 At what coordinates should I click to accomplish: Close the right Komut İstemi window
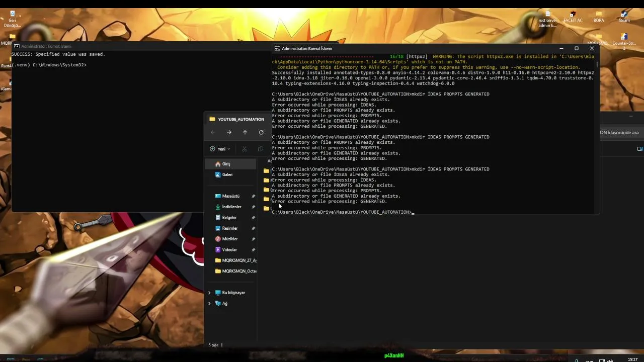tap(592, 49)
